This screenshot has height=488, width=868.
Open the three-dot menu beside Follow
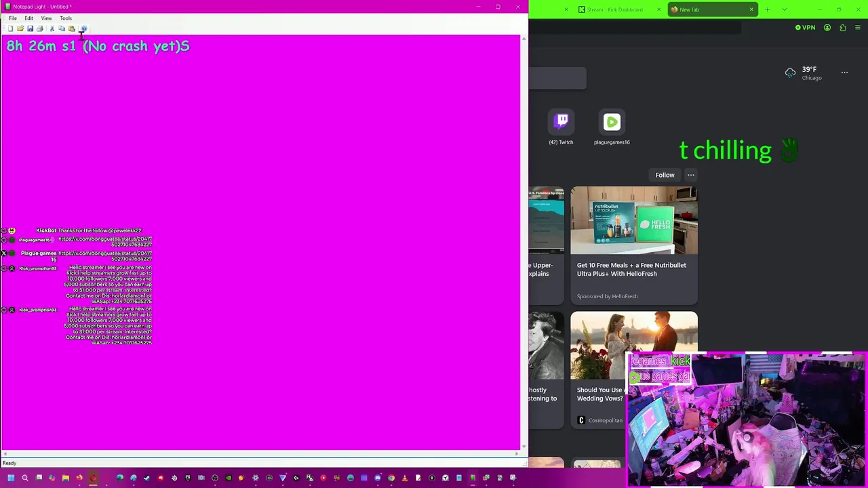[x=691, y=175]
